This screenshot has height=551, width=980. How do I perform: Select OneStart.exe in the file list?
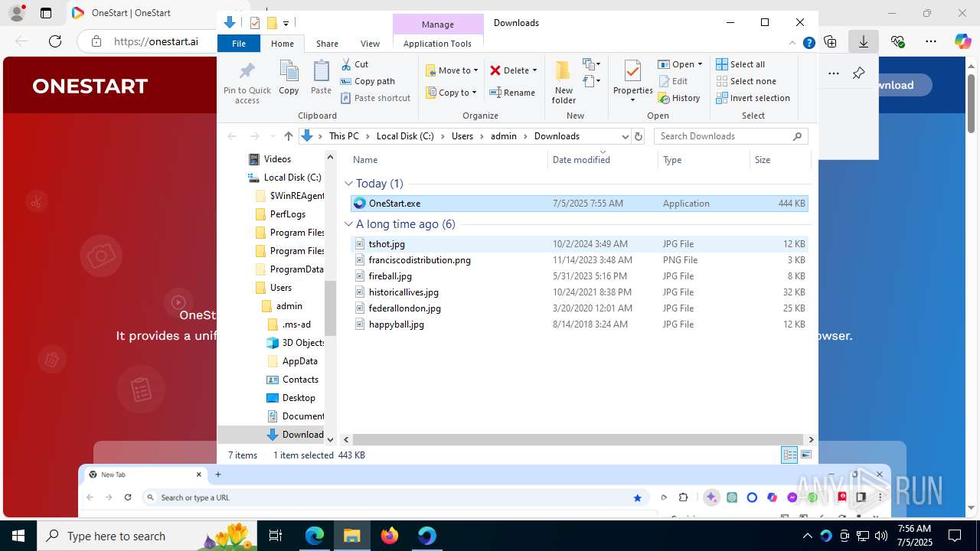(579, 204)
